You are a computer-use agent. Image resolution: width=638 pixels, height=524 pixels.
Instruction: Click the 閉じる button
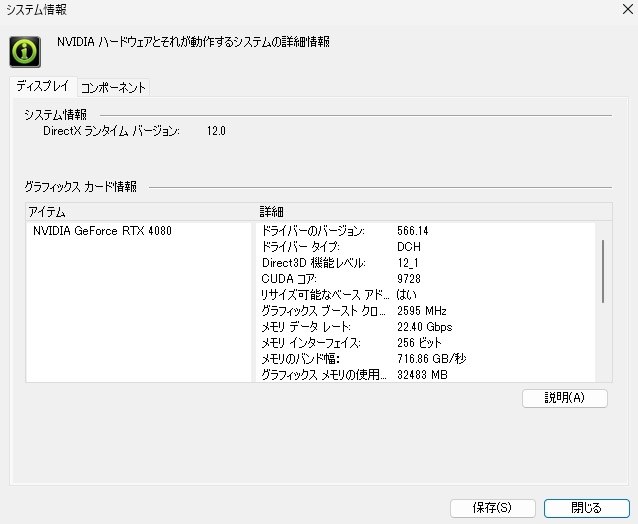click(x=586, y=508)
